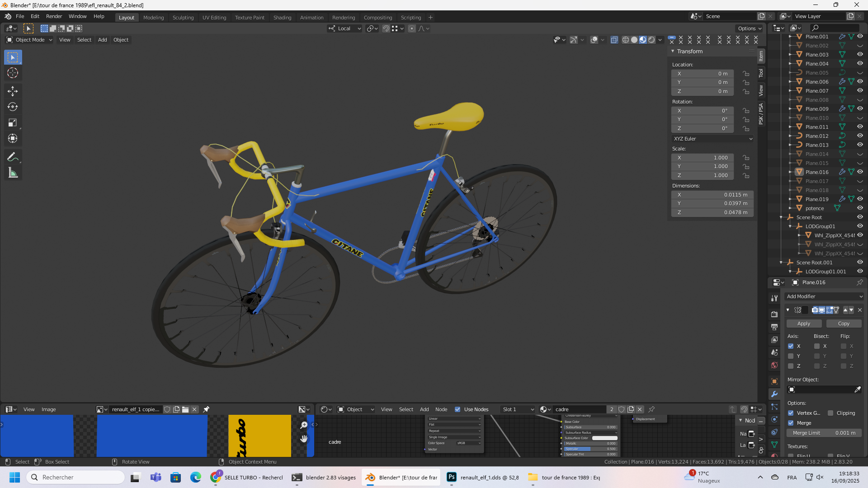Image resolution: width=868 pixels, height=488 pixels.
Task: Open the Object Mode dropdown
Action: tap(30, 40)
